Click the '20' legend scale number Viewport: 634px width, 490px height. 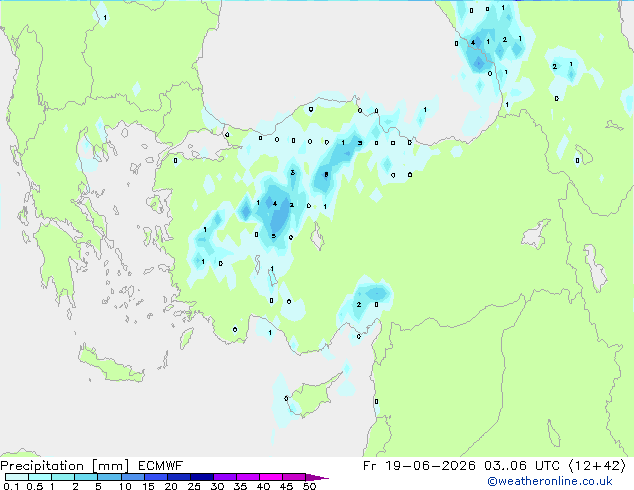pyautogui.click(x=171, y=486)
